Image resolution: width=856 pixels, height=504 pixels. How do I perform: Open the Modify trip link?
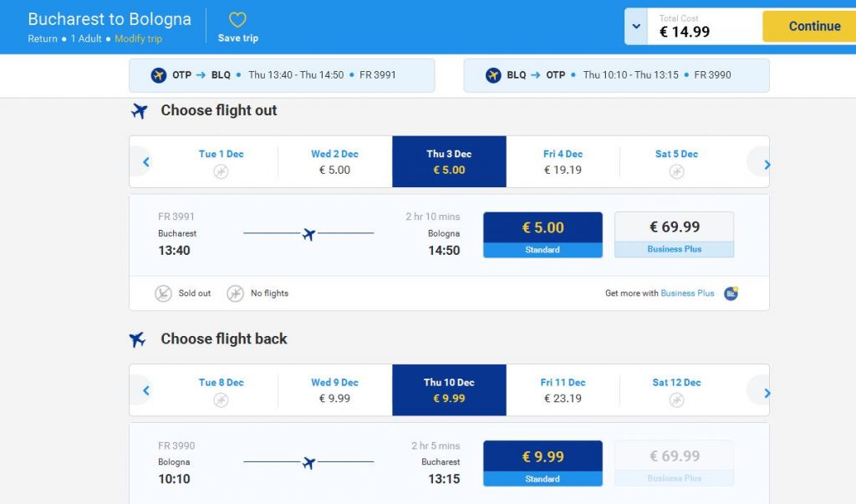(x=139, y=38)
